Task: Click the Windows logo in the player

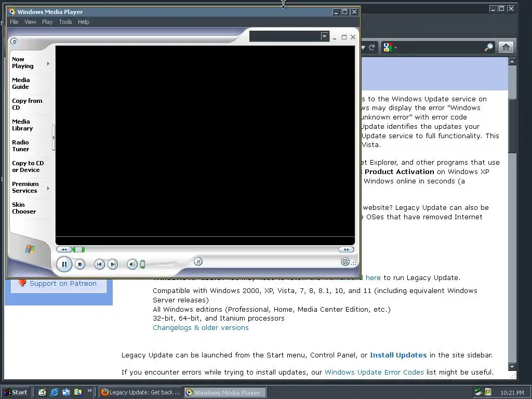Action: pos(30,249)
